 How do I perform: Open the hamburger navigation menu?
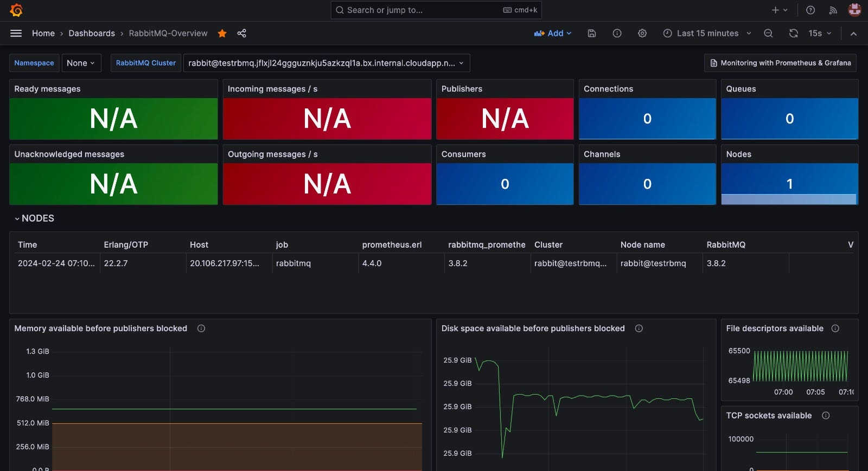(16, 33)
